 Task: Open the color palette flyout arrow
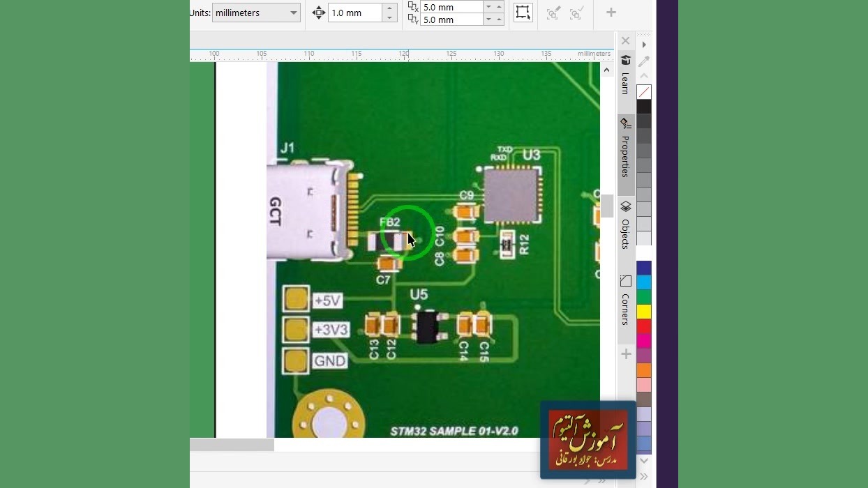point(644,45)
